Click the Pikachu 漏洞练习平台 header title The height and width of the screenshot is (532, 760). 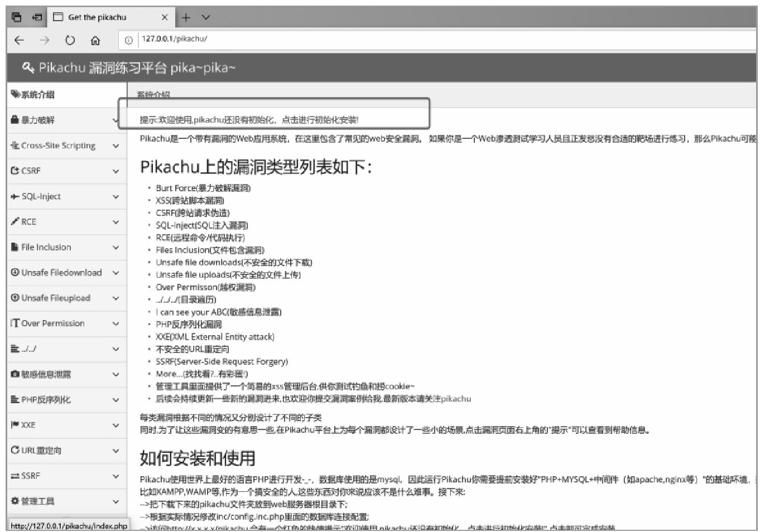tap(137, 68)
